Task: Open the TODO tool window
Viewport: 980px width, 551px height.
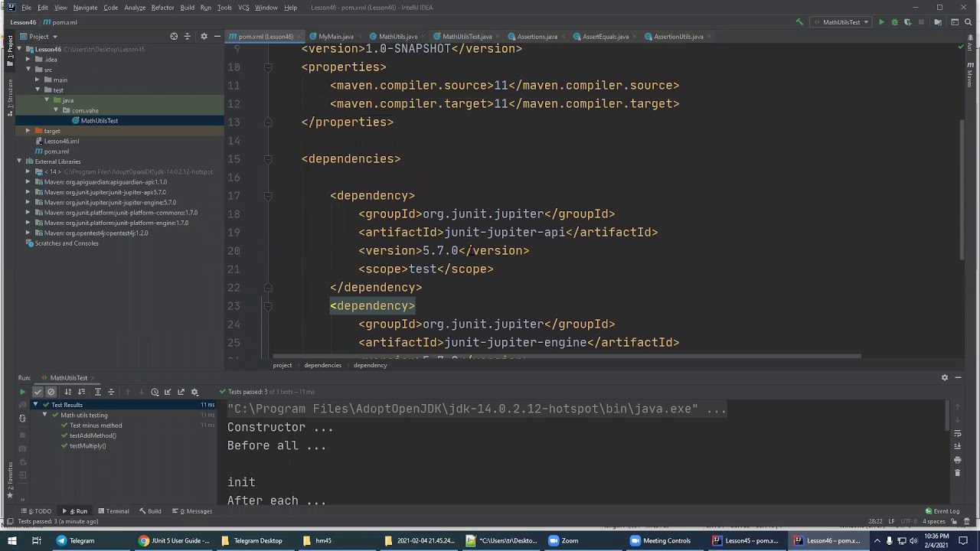Action: (x=38, y=511)
